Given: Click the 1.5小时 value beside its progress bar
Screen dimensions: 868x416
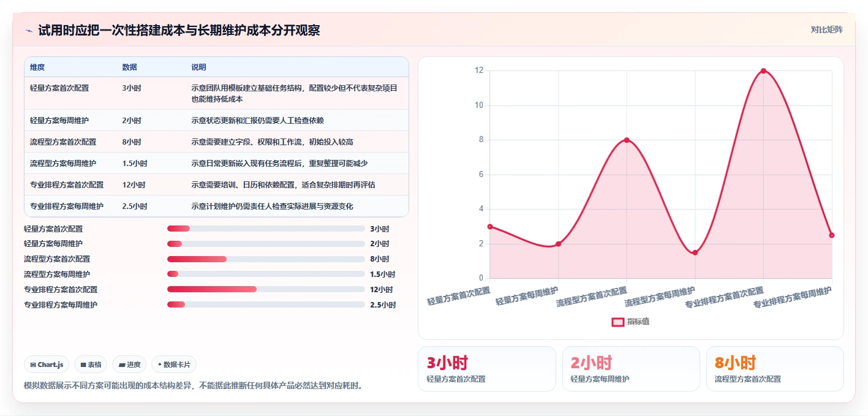Looking at the screenshot, I should [383, 274].
